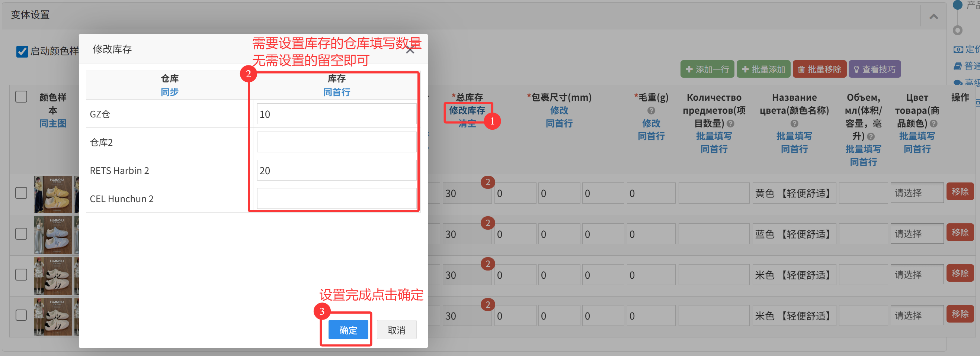Click the 确定 button in the stock dialog

[348, 329]
